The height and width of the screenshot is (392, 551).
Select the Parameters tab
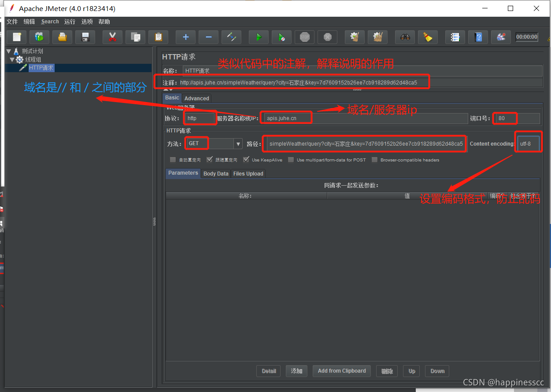tap(183, 173)
